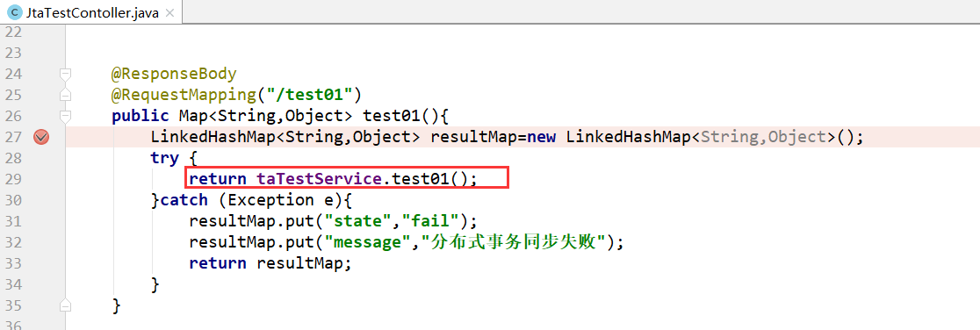Click line number 23 in the gutter
This screenshot has height=330, width=980.
pyautogui.click(x=12, y=53)
